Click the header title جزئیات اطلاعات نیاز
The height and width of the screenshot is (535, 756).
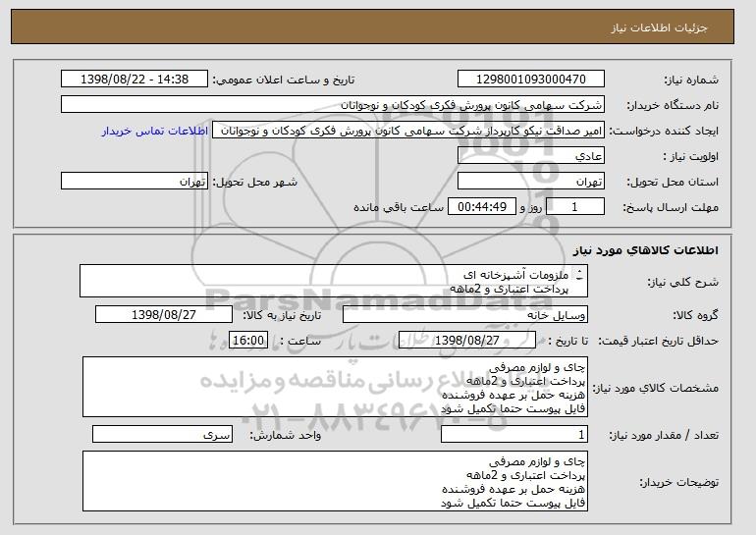(659, 27)
